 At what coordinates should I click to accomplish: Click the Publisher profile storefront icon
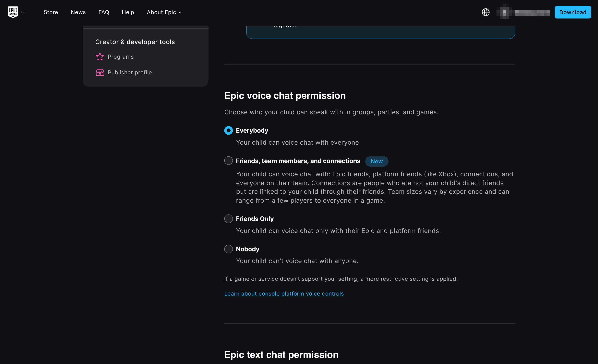click(x=100, y=72)
